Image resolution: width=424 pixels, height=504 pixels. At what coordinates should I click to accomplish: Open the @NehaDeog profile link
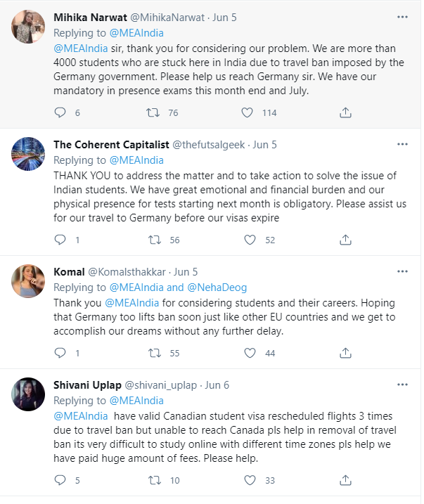pyautogui.click(x=217, y=287)
